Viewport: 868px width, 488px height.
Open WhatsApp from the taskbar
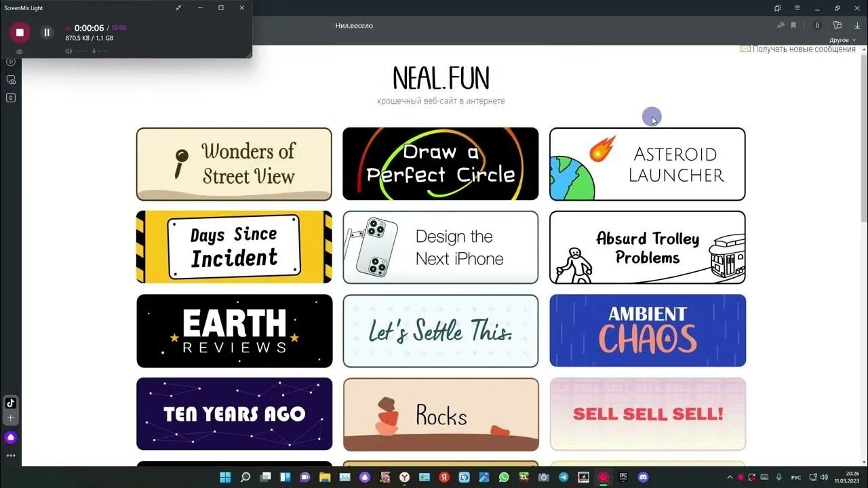coord(504,477)
